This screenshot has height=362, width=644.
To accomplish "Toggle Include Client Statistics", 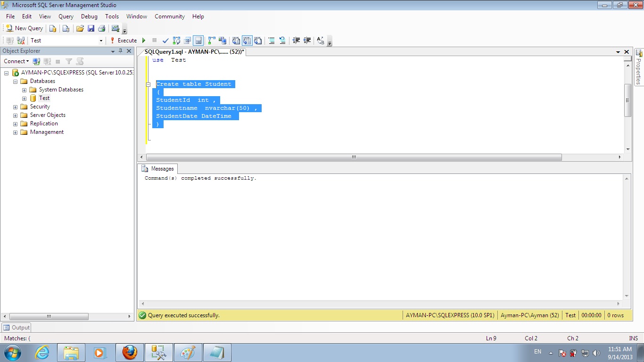I will click(x=223, y=41).
